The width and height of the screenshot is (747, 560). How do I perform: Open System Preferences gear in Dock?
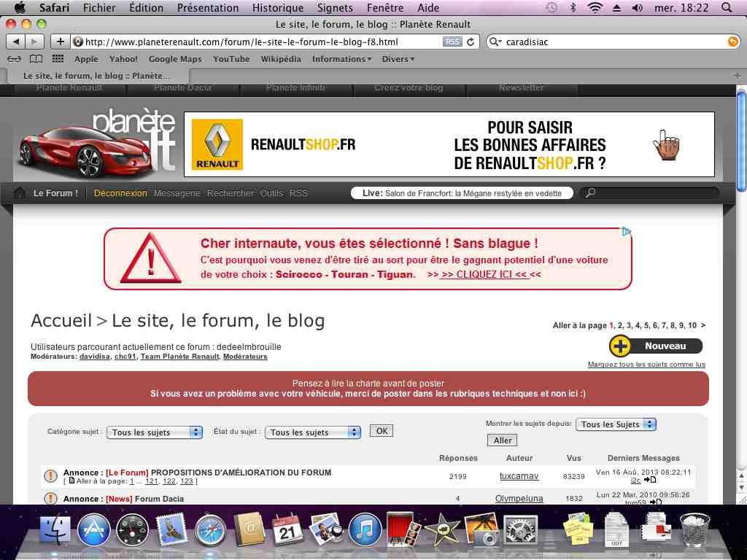point(520,530)
